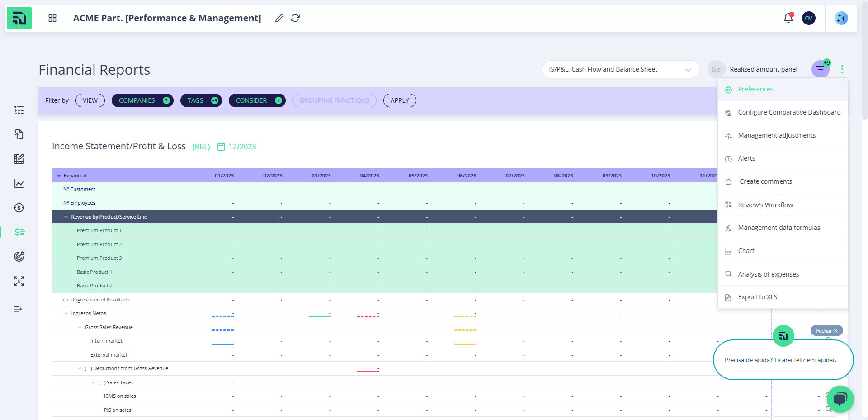
Task: Click the three-dot more options icon
Action: 842,69
